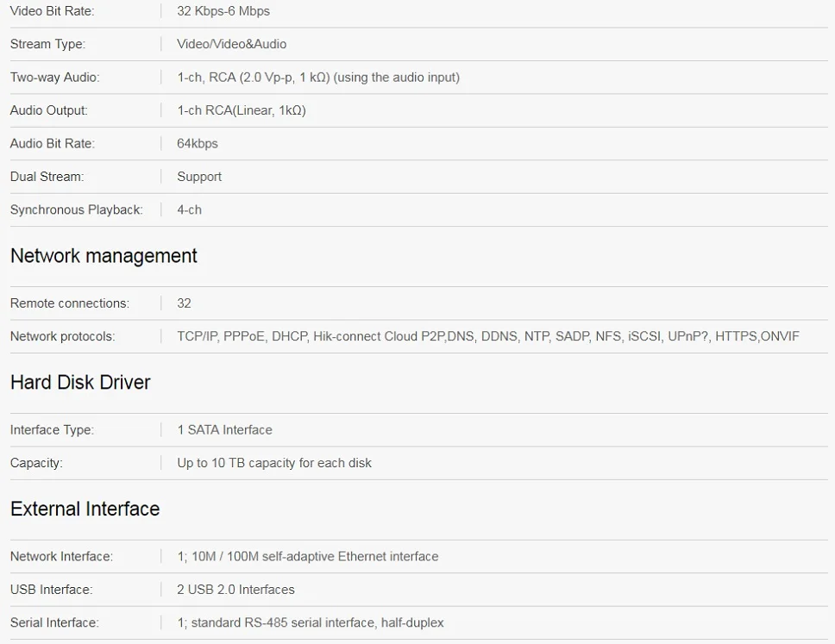The image size is (835, 644).
Task: Select the 'Dual Stream:' label
Action: pyautogui.click(x=47, y=177)
